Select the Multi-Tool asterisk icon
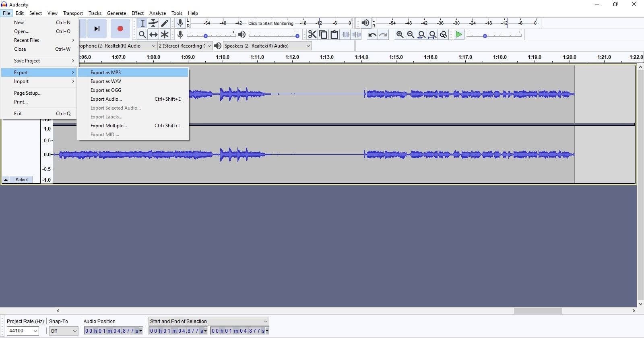 [x=165, y=35]
